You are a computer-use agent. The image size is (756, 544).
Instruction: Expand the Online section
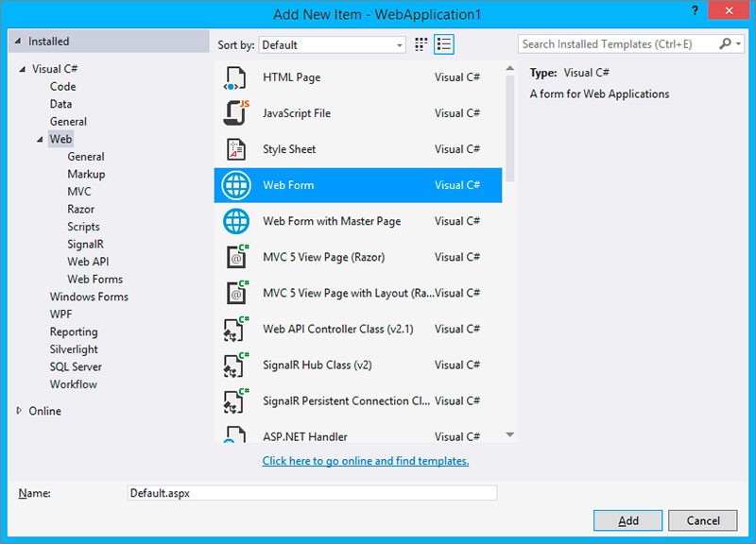coord(19,411)
